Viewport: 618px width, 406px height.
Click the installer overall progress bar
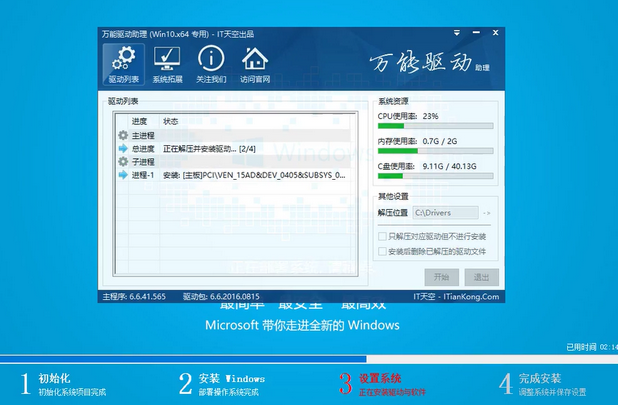tap(309, 359)
